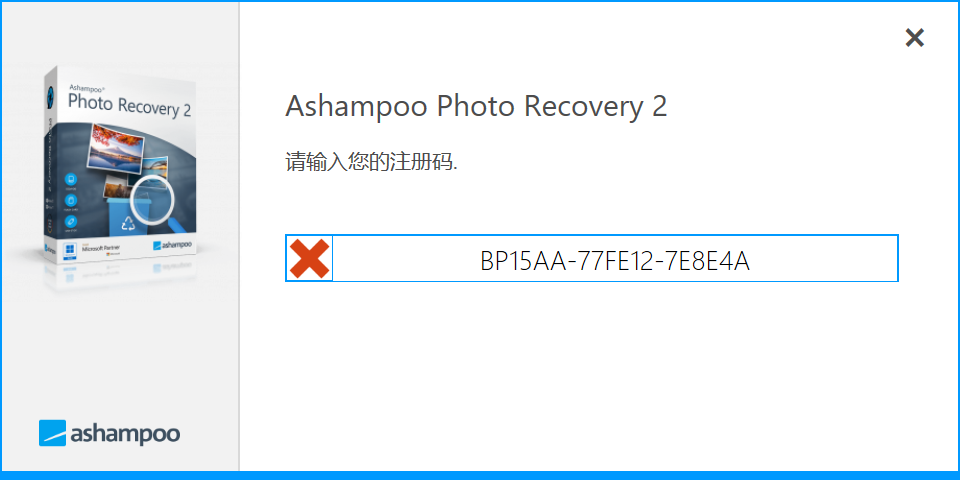Click the blue ashampoo flag emblem
The height and width of the screenshot is (480, 960).
pyautogui.click(x=52, y=433)
